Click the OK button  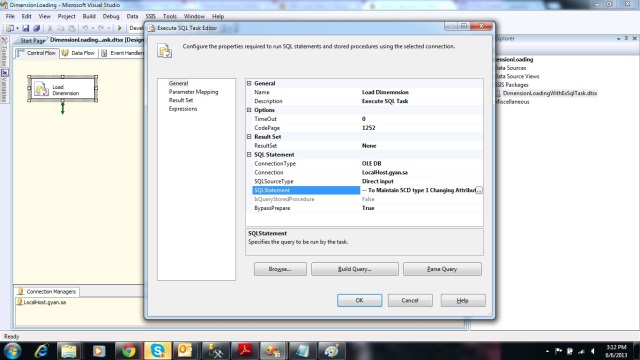(359, 300)
